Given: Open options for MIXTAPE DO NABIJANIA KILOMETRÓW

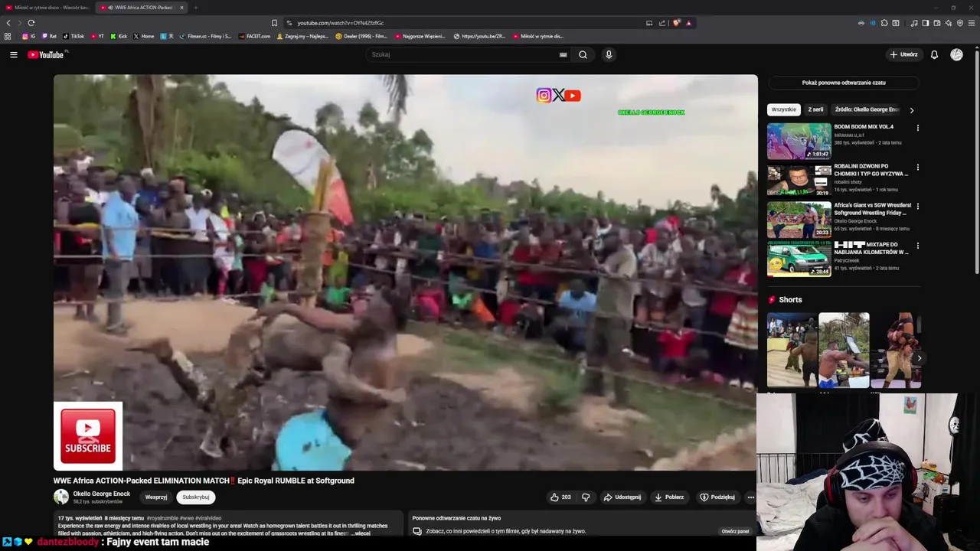Looking at the screenshot, I should (x=918, y=246).
